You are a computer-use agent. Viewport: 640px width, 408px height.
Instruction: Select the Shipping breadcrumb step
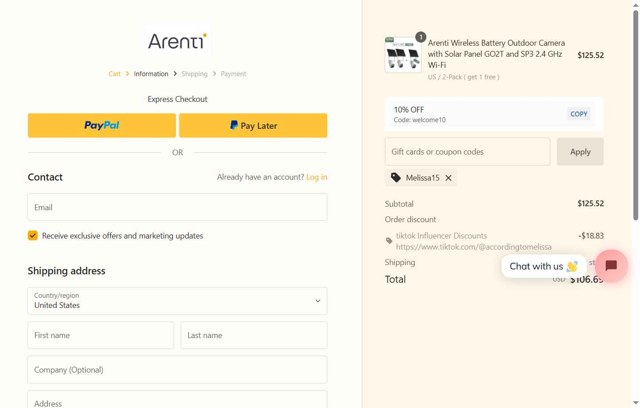point(194,74)
